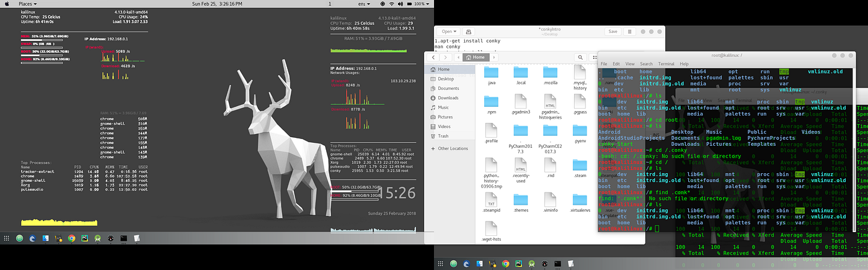Screen dimensions: 868x270
Task: Select Downloads in the Files sidebar
Action: pos(448,98)
